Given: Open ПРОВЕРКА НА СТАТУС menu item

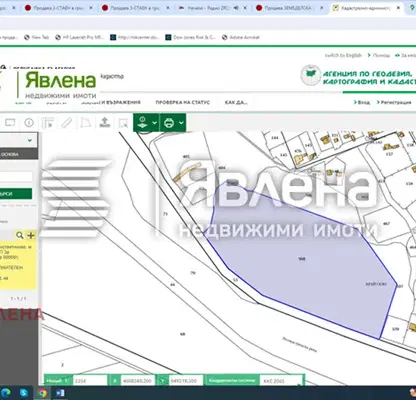Looking at the screenshot, I should [183, 102].
